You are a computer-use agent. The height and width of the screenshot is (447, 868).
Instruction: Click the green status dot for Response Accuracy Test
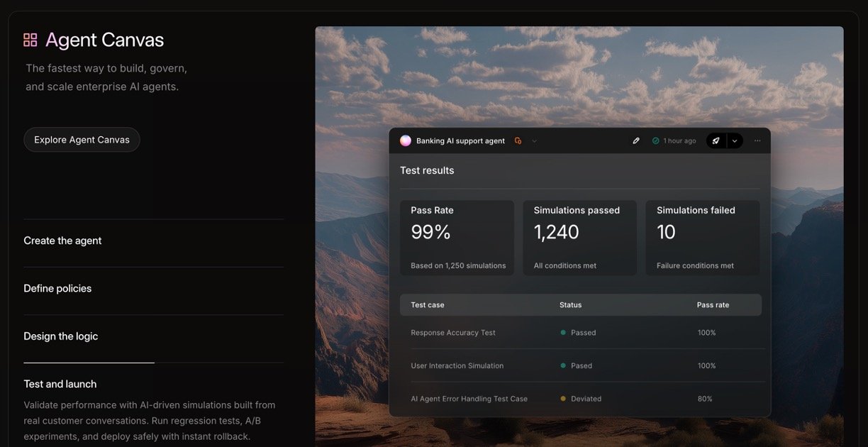(x=563, y=333)
